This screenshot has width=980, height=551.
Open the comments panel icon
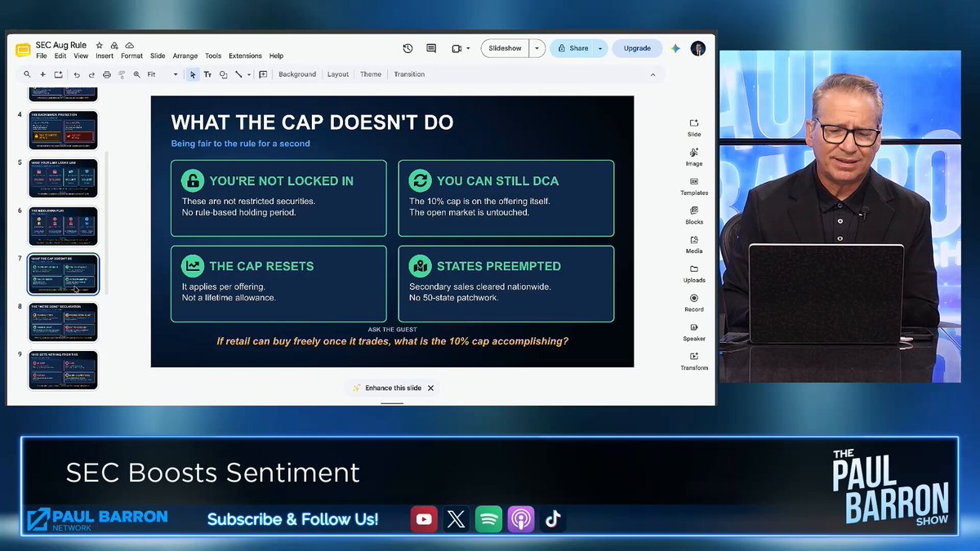(431, 48)
